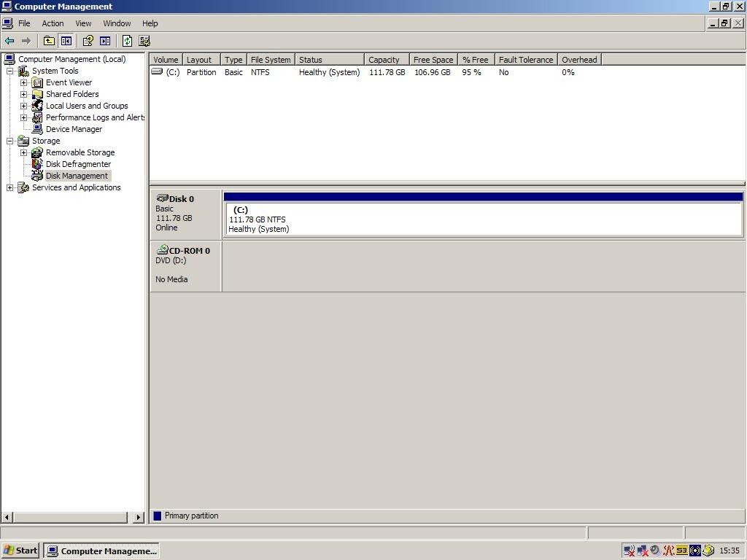The width and height of the screenshot is (747, 560).
Task: Toggle the Show/Hide Action Pane icon
Action: click(105, 41)
